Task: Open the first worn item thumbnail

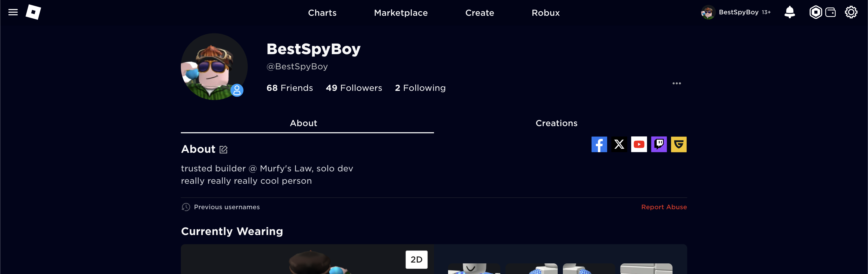Action: click(474, 269)
